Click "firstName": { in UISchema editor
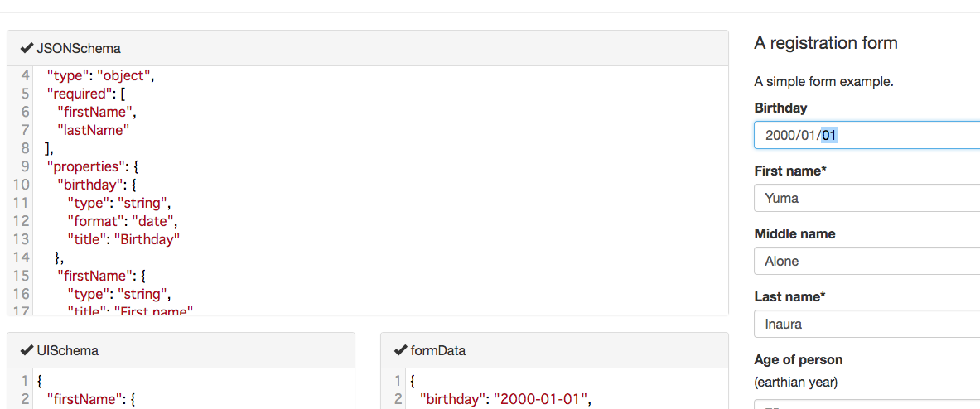 click(x=91, y=398)
